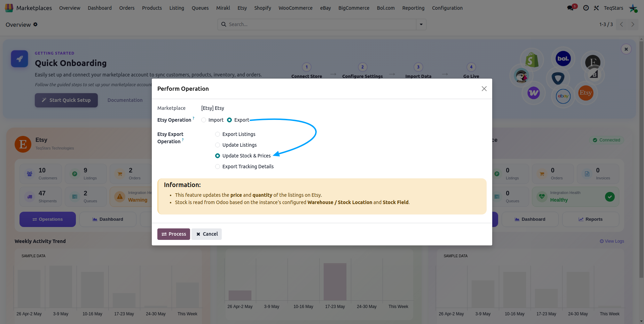Image resolution: width=644 pixels, height=324 pixels.
Task: Click the gear icon beside Overview title
Action: [35, 24]
